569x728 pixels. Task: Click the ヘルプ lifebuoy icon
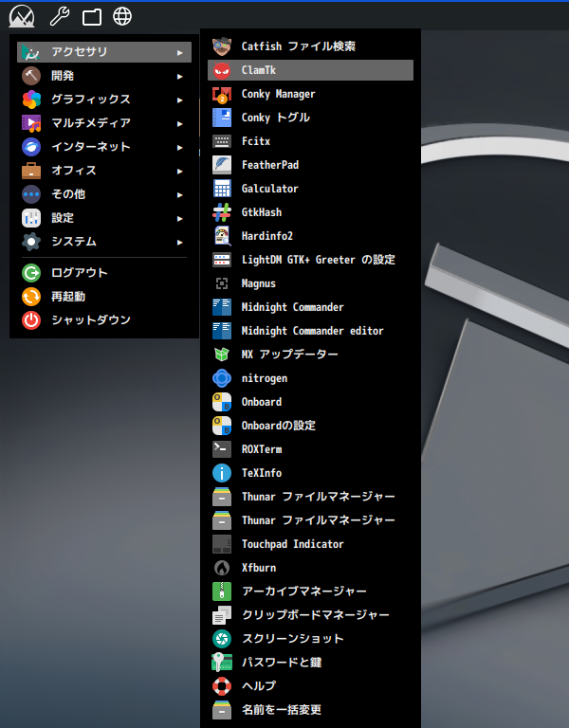pyautogui.click(x=222, y=686)
